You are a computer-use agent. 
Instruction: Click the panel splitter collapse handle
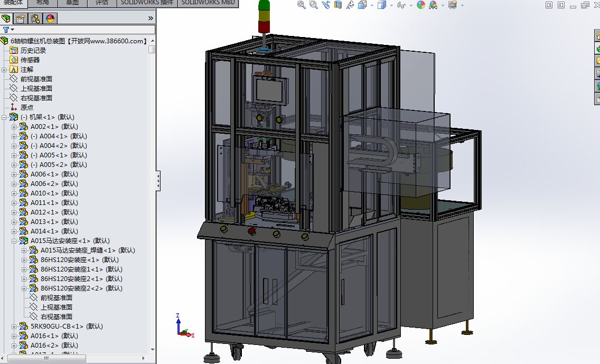point(158,182)
